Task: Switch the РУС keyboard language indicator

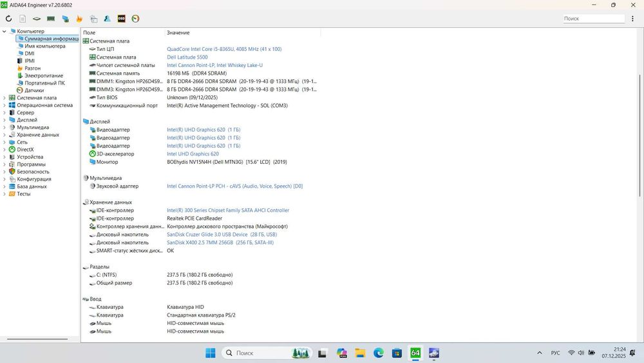Action: click(555, 353)
